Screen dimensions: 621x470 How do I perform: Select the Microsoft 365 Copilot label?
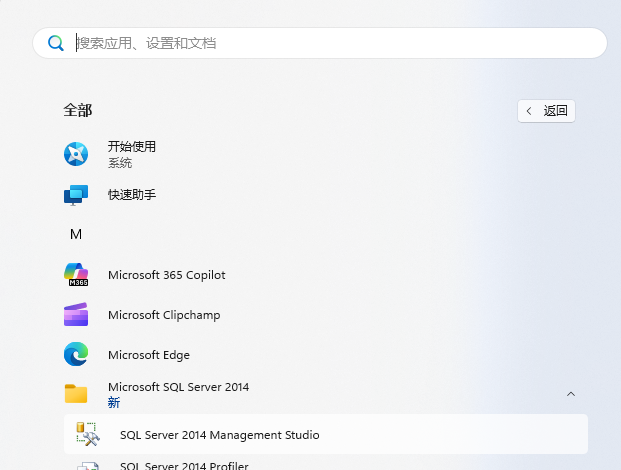click(x=167, y=275)
